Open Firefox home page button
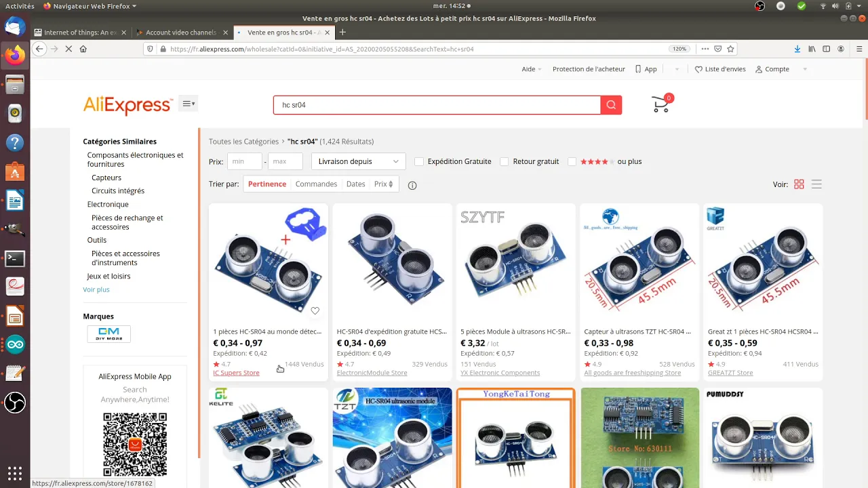868x488 pixels. 83,49
